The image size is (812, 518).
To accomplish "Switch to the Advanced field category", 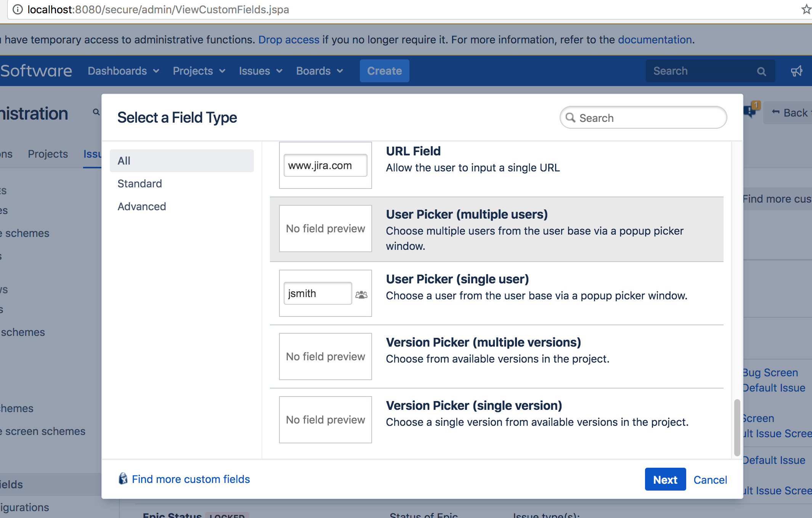I will (142, 206).
